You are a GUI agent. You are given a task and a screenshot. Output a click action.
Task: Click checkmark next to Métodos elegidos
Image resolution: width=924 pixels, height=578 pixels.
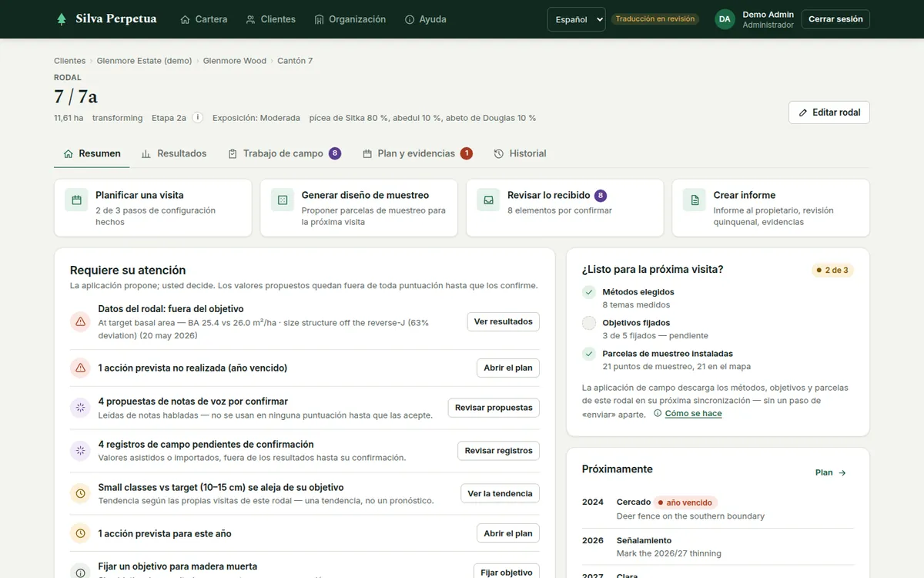pyautogui.click(x=589, y=292)
